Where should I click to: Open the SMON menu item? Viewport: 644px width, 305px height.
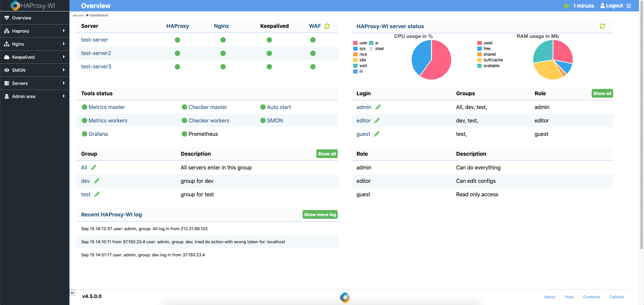35,70
